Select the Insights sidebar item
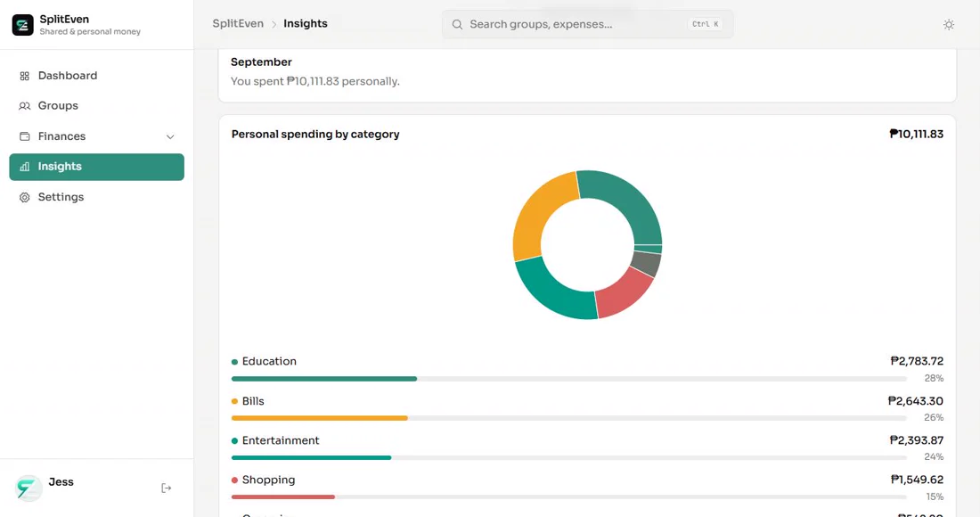Image resolution: width=980 pixels, height=517 pixels. pyautogui.click(x=97, y=167)
